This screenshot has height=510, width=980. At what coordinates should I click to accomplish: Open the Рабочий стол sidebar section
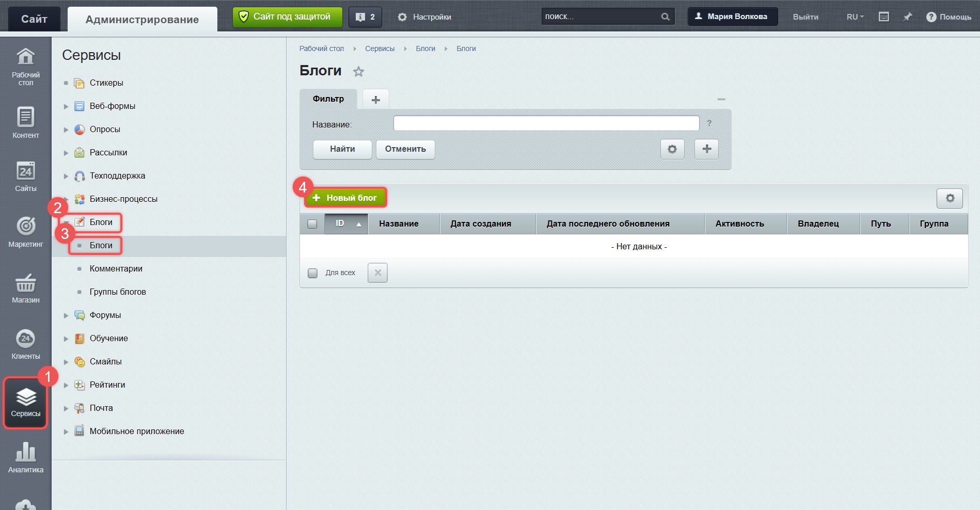coord(26,66)
